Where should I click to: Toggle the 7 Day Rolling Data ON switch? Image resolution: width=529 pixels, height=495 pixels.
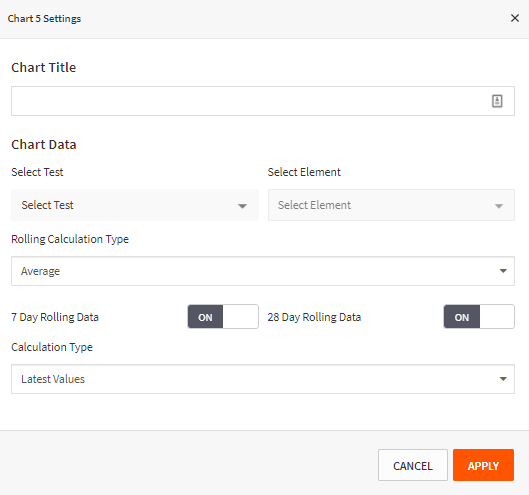pos(223,317)
